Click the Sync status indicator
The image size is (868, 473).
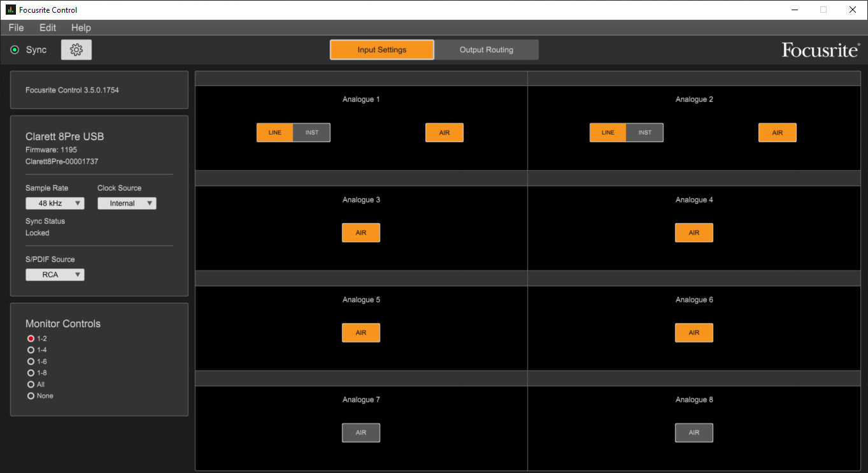15,50
